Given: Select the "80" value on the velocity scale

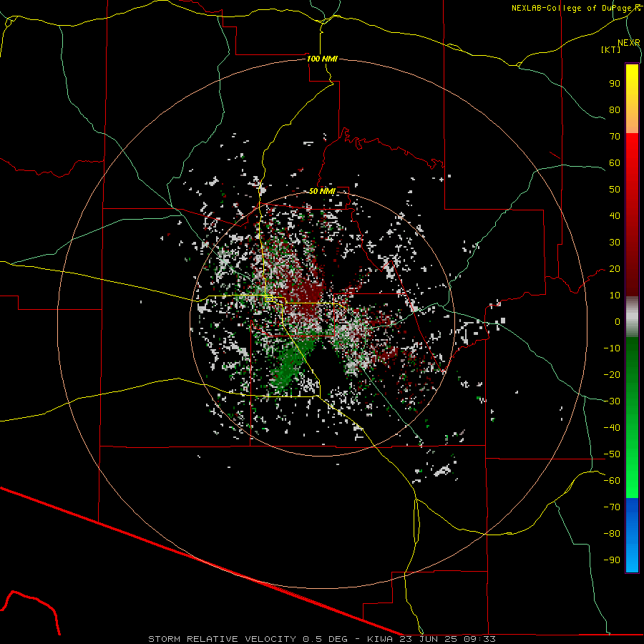Looking at the screenshot, I should 615,109.
